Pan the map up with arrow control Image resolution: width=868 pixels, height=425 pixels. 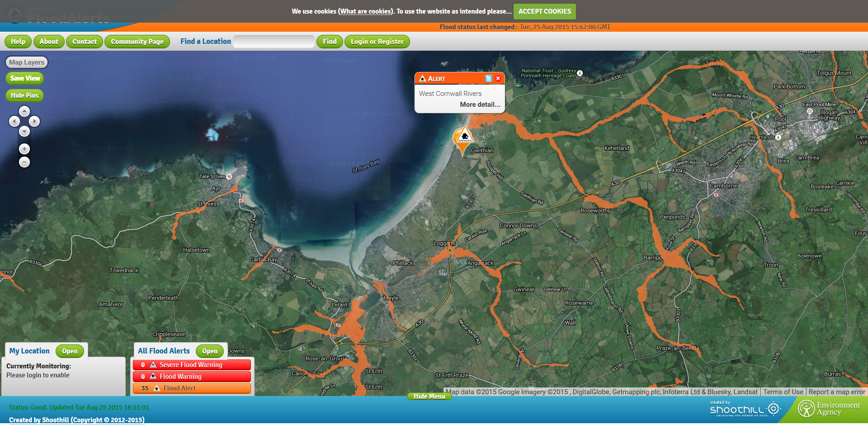(x=24, y=111)
